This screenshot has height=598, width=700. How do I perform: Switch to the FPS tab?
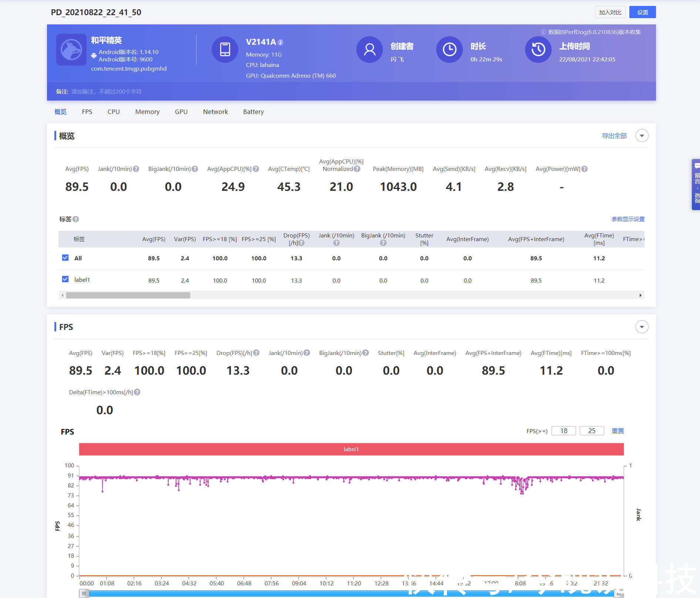pos(87,112)
